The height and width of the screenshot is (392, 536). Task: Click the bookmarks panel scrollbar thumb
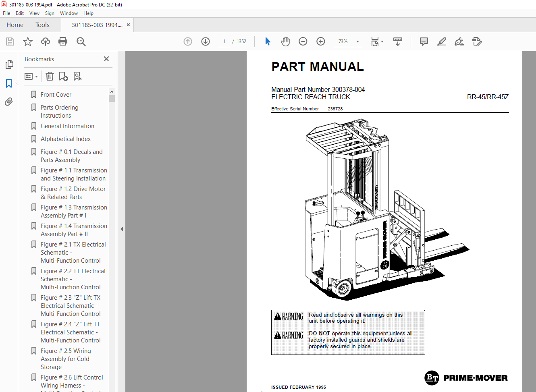tap(112, 99)
